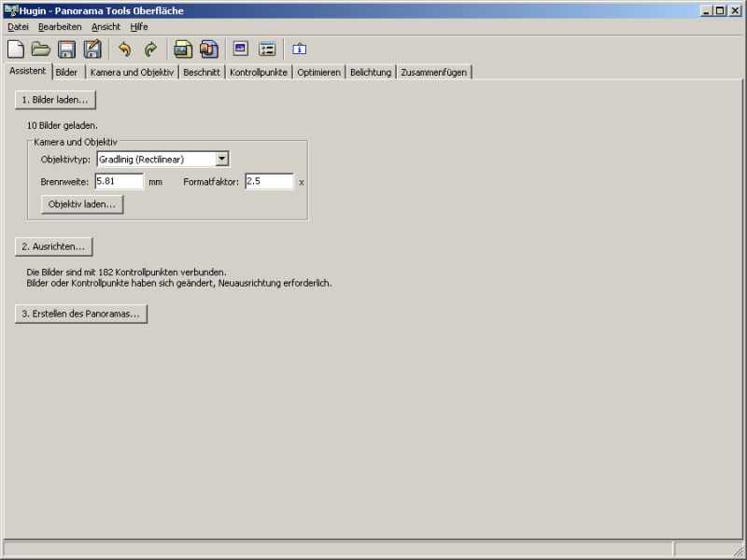747x560 pixels.
Task: Open the Hilfe menu
Action: click(x=139, y=27)
